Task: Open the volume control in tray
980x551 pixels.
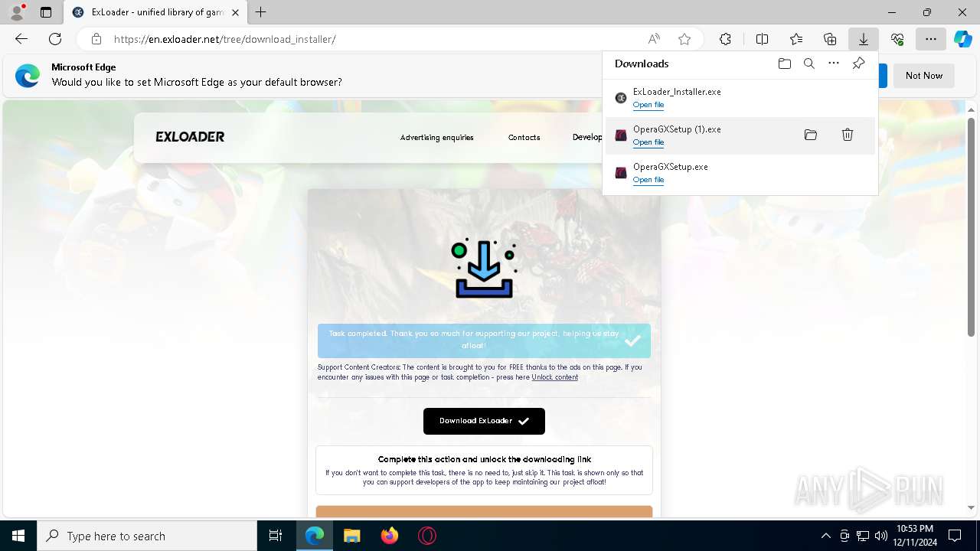Action: click(881, 536)
